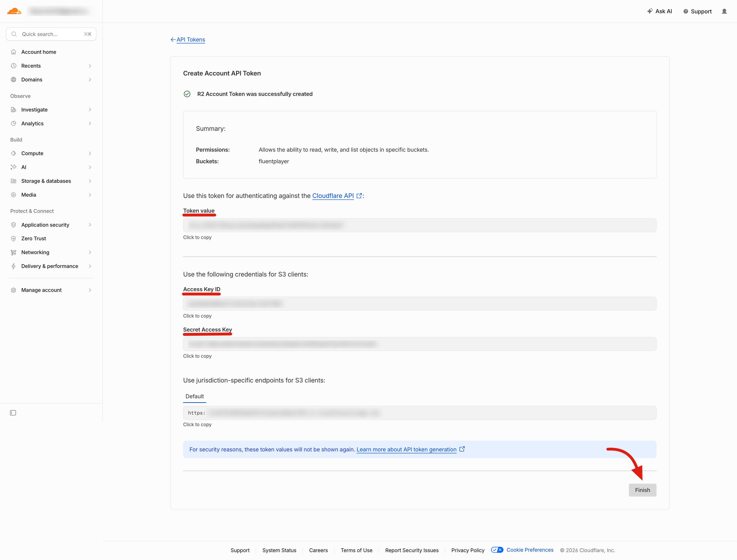This screenshot has height=560, width=737.
Task: Expand the Delivery & performance chevron
Action: point(90,266)
